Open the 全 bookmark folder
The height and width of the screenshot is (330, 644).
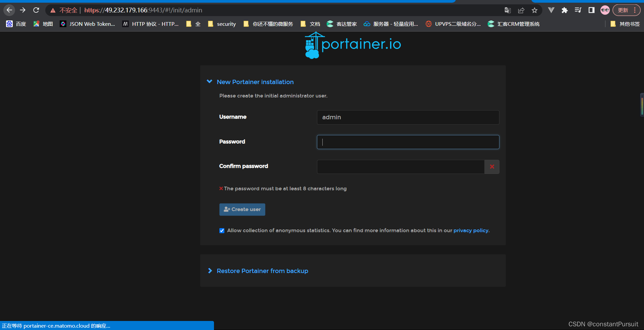(193, 24)
